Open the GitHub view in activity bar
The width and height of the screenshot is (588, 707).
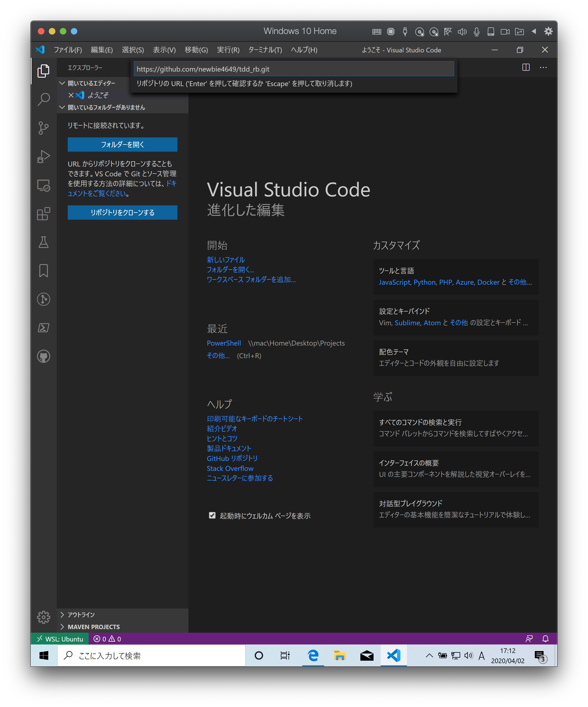43,356
